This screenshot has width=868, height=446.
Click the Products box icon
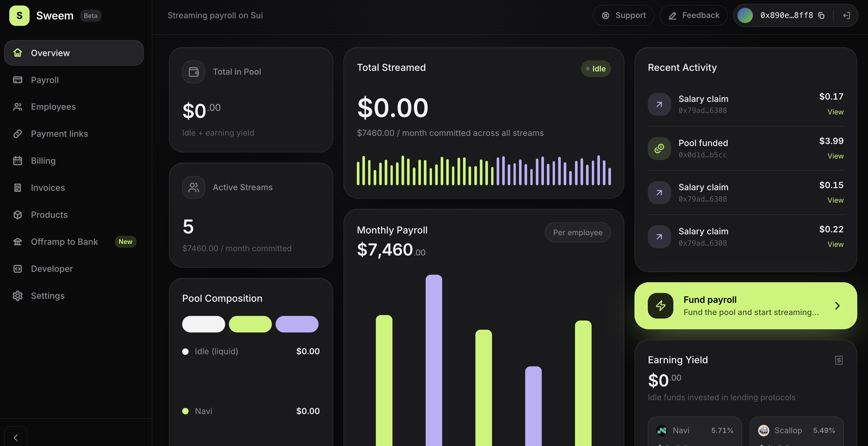tap(17, 215)
